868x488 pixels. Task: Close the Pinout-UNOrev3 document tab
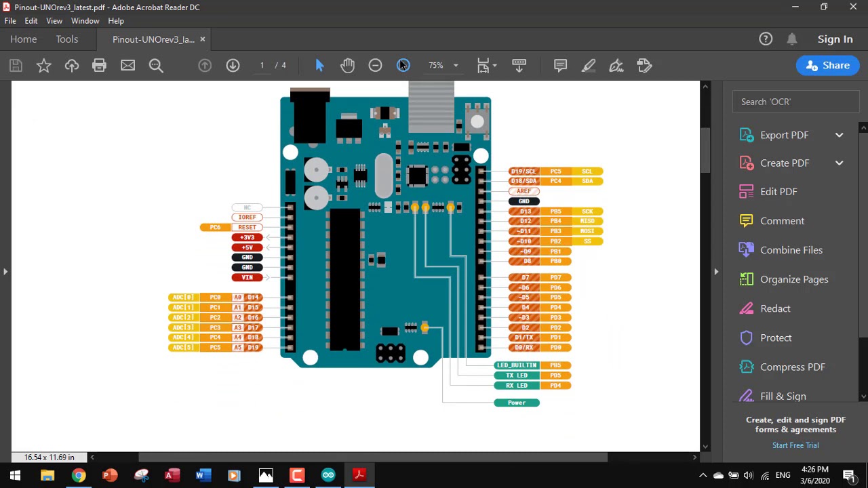point(202,39)
